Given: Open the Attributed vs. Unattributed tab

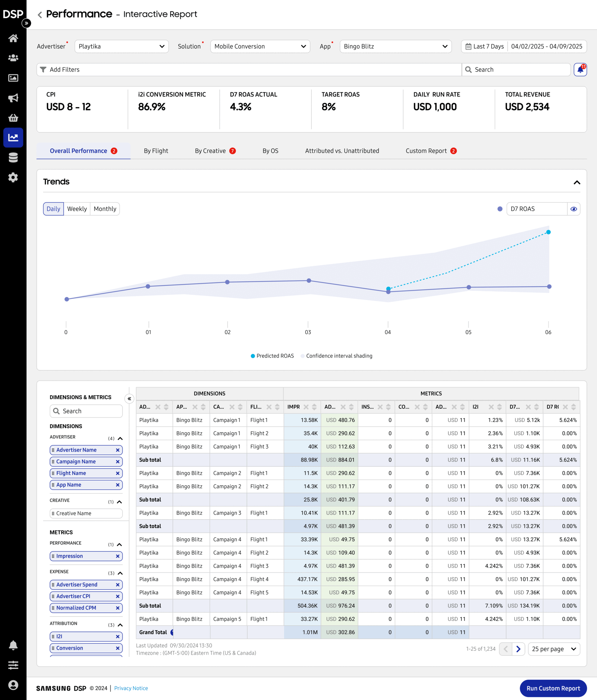Looking at the screenshot, I should pos(342,151).
